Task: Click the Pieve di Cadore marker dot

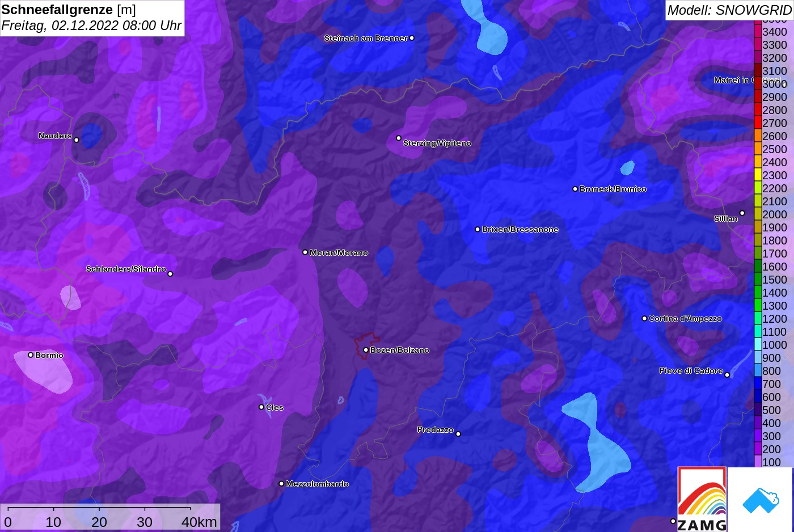Action: [x=727, y=375]
